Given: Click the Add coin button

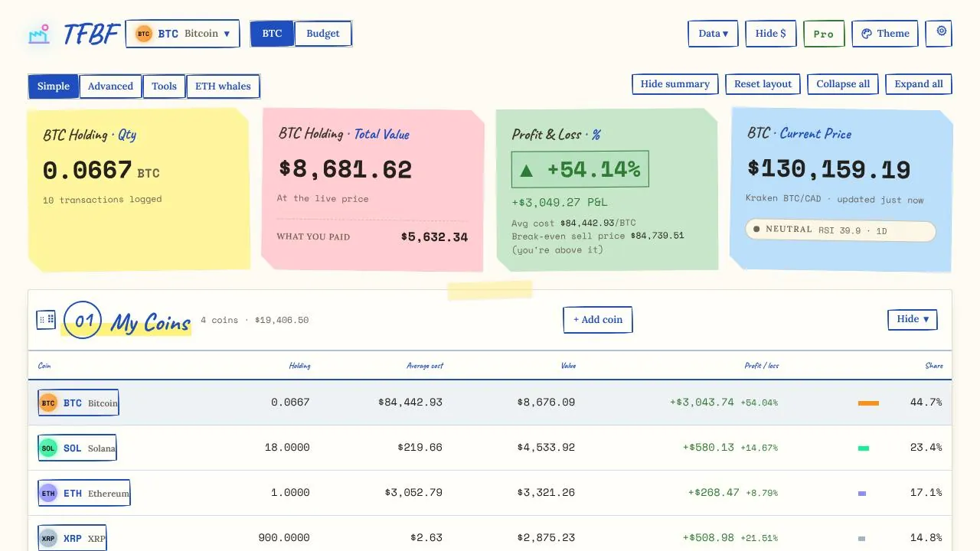Looking at the screenshot, I should 598,320.
